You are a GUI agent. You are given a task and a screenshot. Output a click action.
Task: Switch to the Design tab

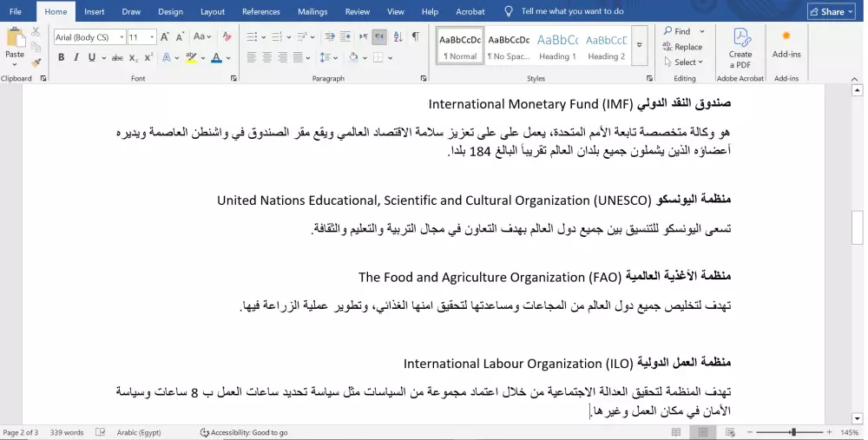click(x=170, y=11)
